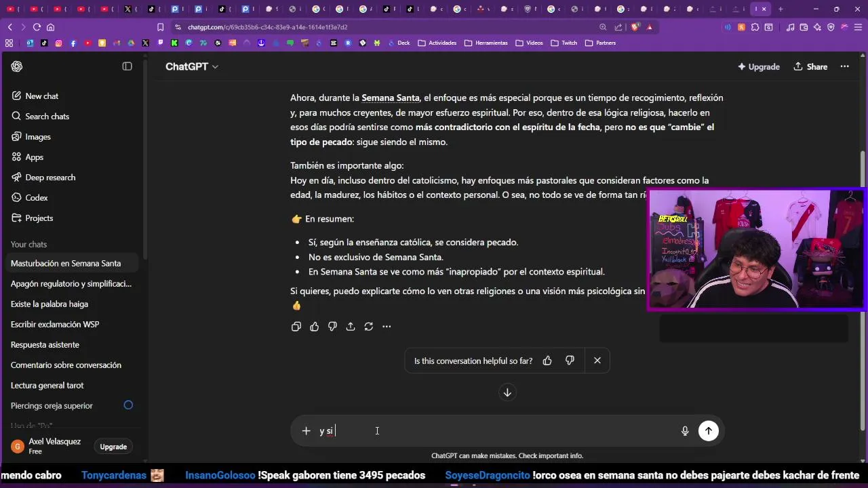Collapse the sidebar with the panel icon

127,66
